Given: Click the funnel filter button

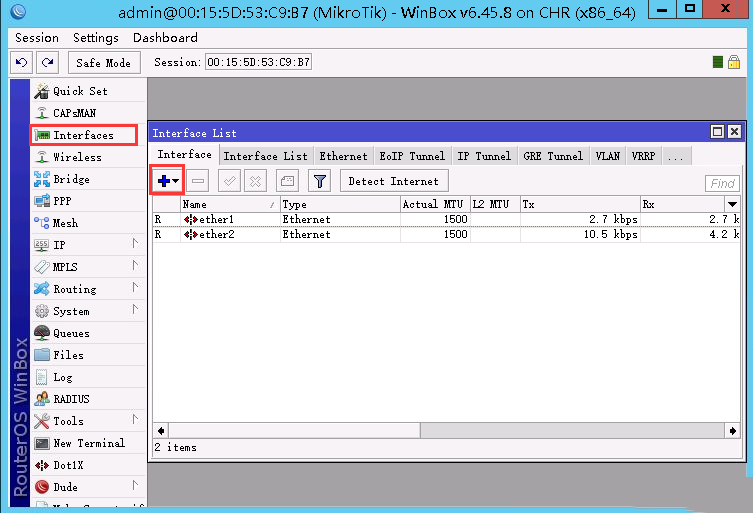Looking at the screenshot, I should tap(319, 181).
